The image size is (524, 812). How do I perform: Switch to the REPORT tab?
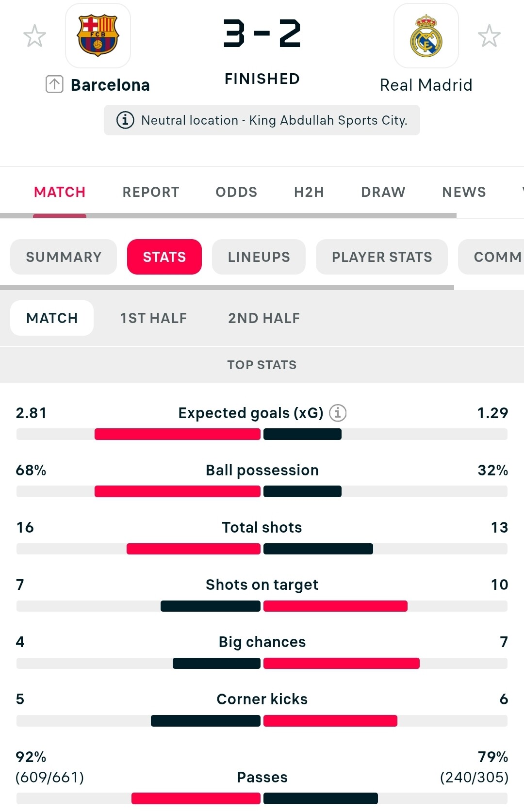150,192
